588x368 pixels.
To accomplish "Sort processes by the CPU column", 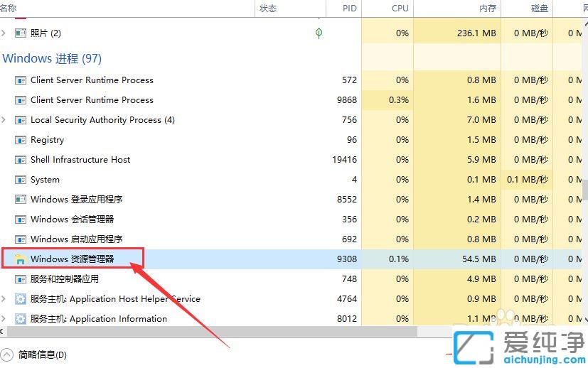I will (x=400, y=9).
